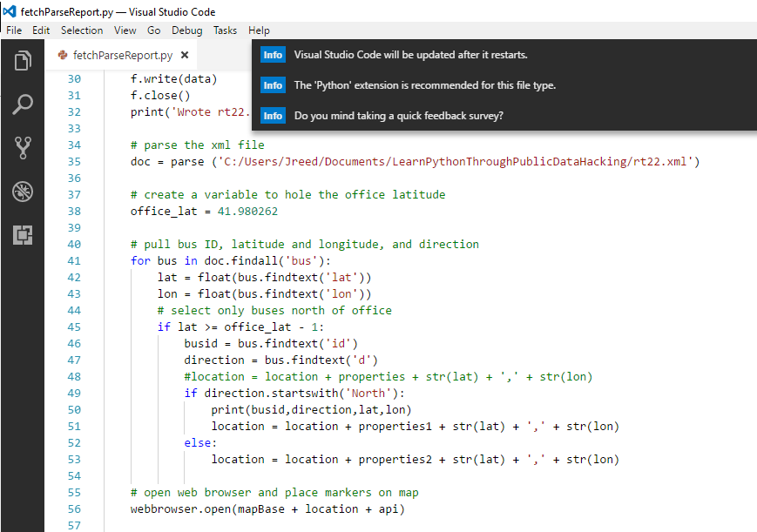Open the Tasks menu
The height and width of the screenshot is (532, 757).
[225, 30]
